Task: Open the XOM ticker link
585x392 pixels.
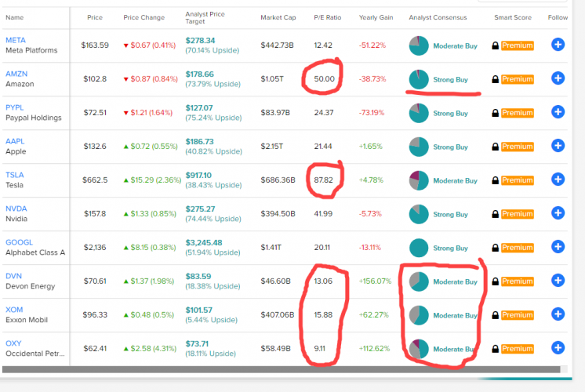Action: coord(14,310)
